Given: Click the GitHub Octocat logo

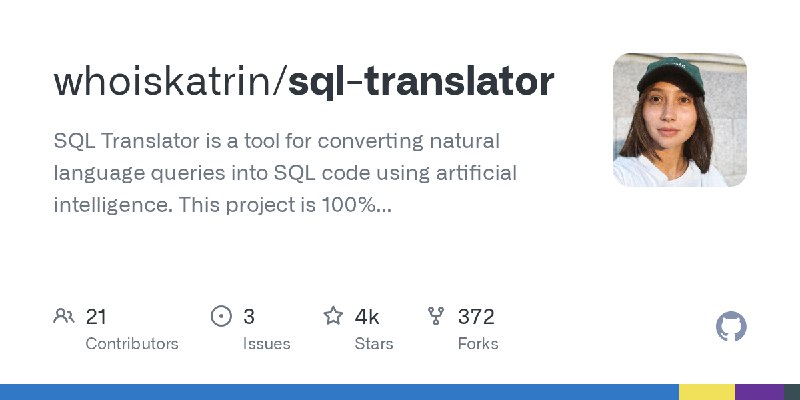Looking at the screenshot, I should [x=731, y=327].
